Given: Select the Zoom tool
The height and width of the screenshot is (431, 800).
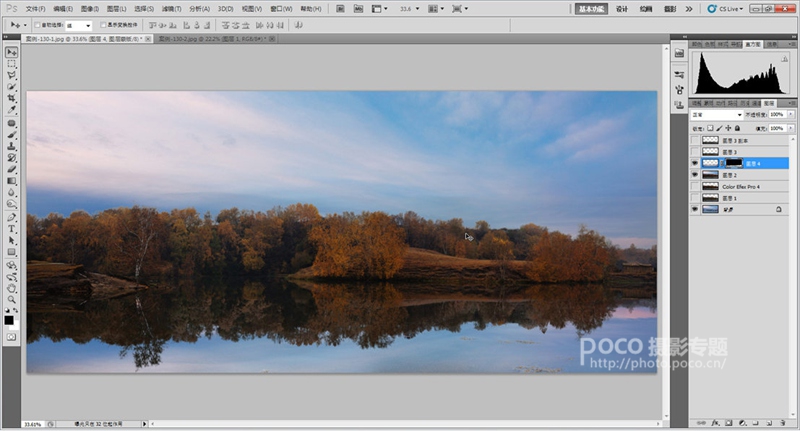Looking at the screenshot, I should [11, 300].
